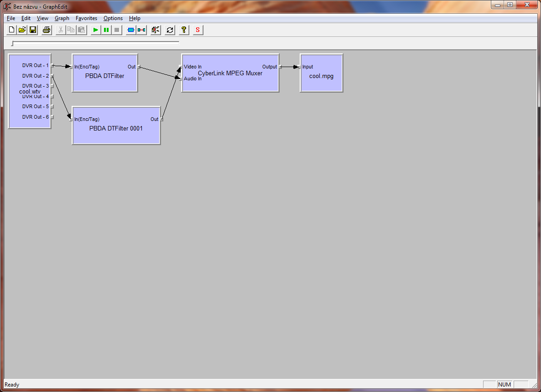Select the PBDA DTFilter block
Viewport: 541px width, 392px height.
[x=104, y=73]
